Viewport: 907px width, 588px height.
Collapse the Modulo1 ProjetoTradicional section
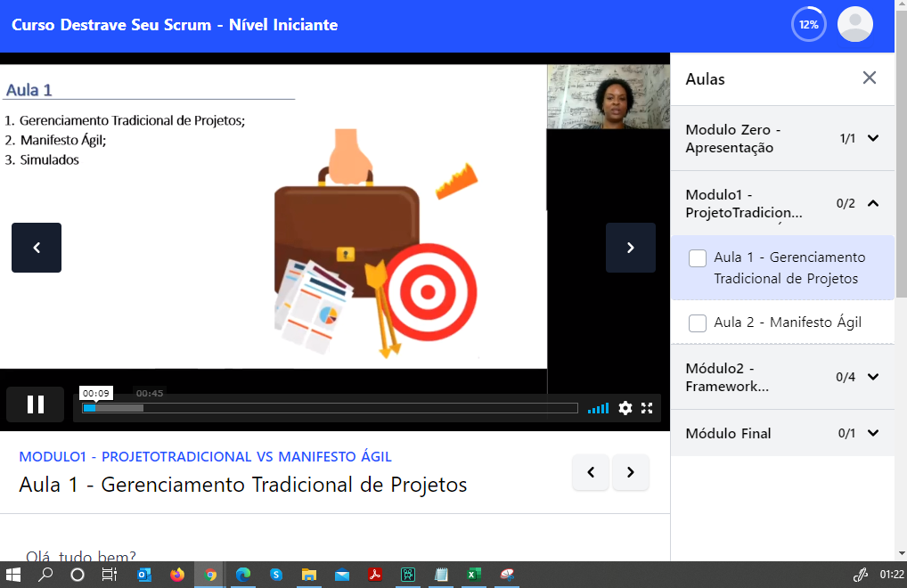tap(873, 203)
